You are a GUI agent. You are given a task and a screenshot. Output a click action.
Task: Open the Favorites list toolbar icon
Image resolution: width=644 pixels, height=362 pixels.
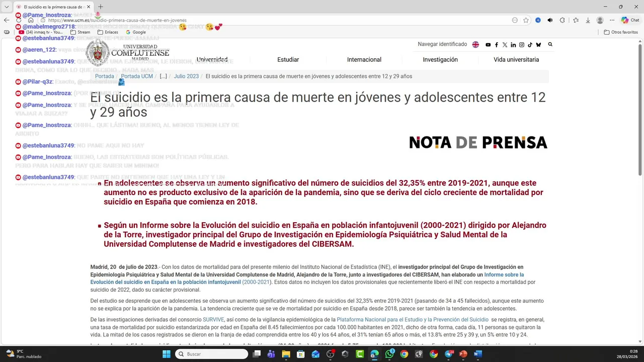(576, 20)
